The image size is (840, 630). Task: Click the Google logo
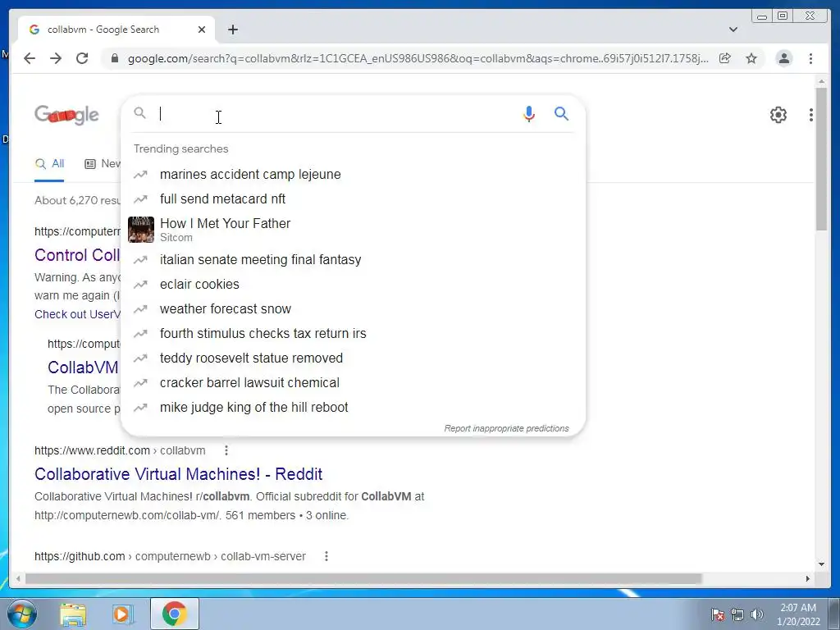pyautogui.click(x=66, y=115)
